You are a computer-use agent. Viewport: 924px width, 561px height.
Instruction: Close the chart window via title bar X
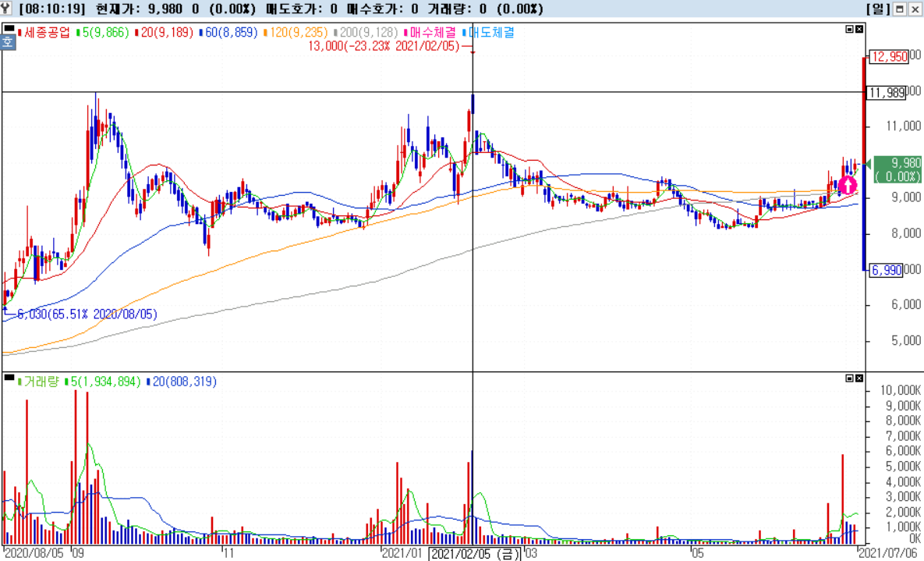[x=915, y=9]
